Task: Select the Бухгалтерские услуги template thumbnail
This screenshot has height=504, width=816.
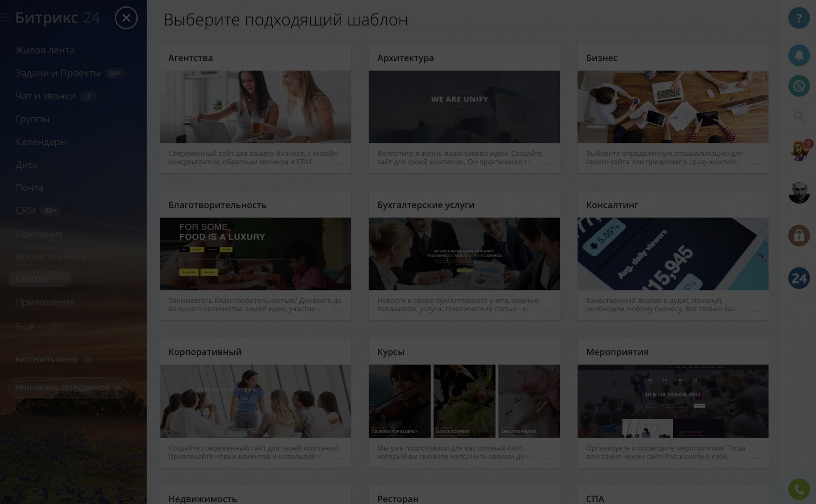Action: [x=464, y=254]
